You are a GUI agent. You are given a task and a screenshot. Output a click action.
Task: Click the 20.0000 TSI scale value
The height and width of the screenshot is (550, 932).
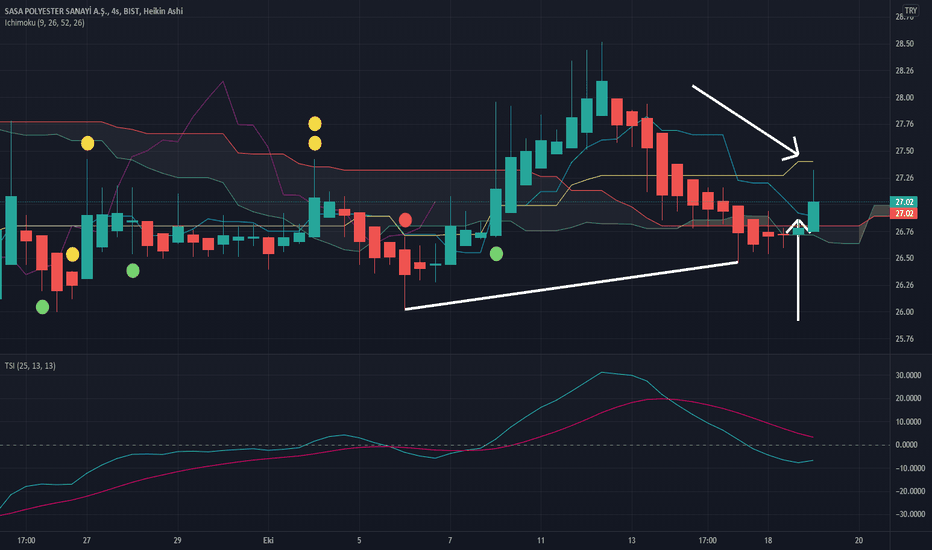tap(910, 398)
